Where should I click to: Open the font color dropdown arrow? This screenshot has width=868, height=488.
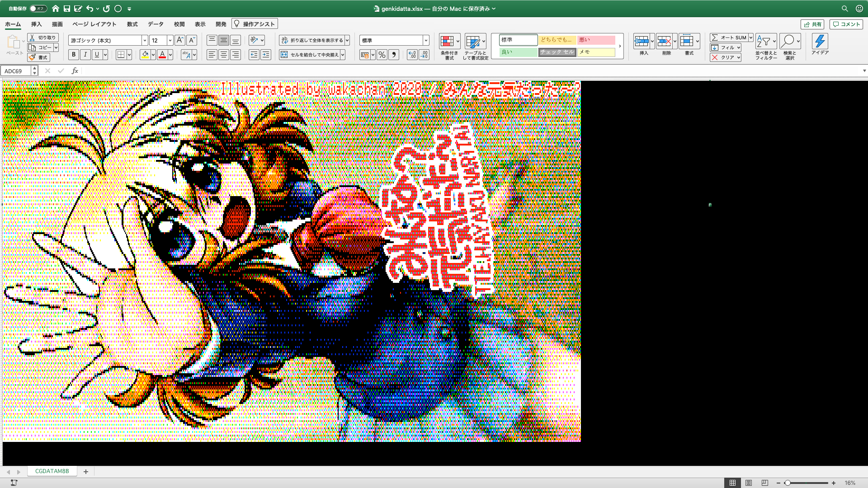(170, 55)
